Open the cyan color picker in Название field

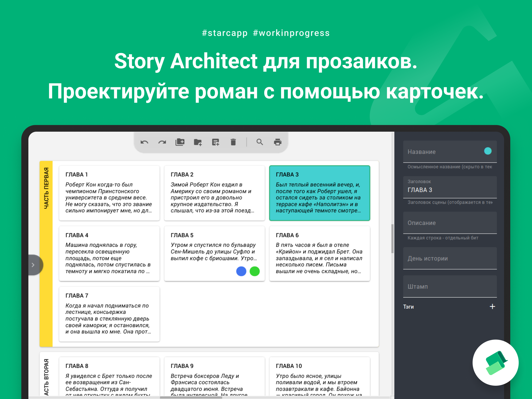pos(488,151)
